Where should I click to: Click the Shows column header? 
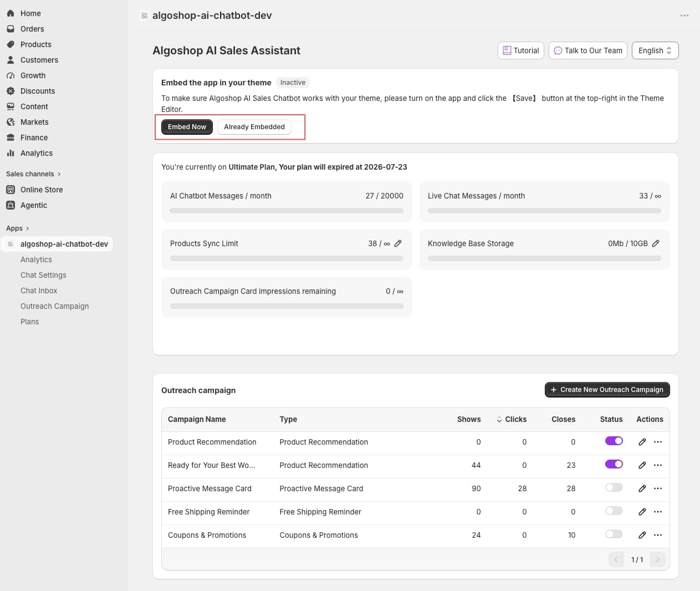click(x=469, y=419)
